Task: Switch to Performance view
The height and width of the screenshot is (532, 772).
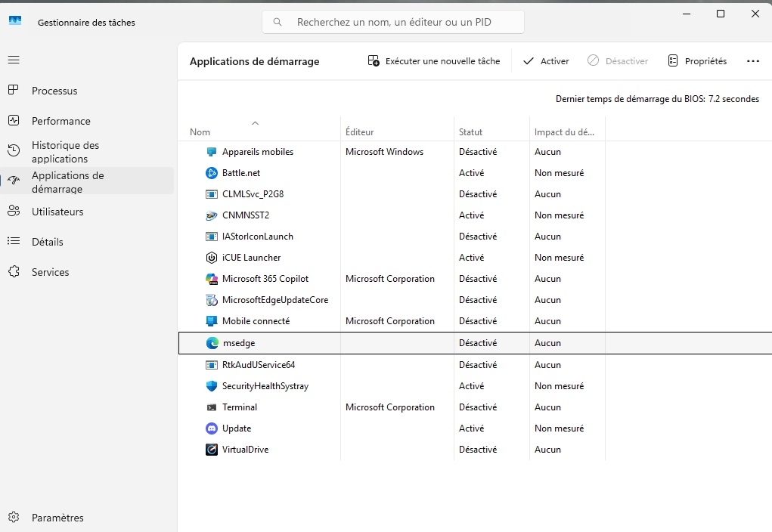Action: pos(87,121)
